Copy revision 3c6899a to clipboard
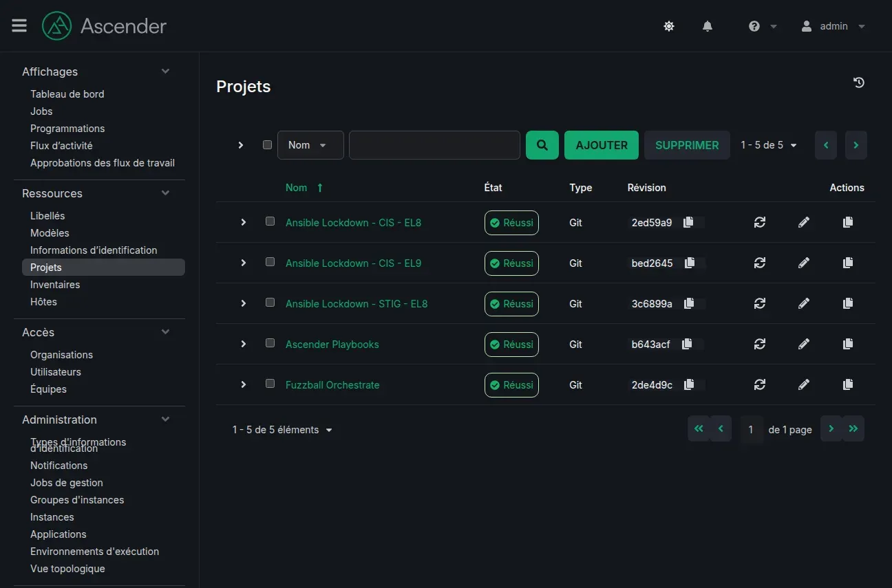Viewport: 892px width, 588px height. pos(689,303)
